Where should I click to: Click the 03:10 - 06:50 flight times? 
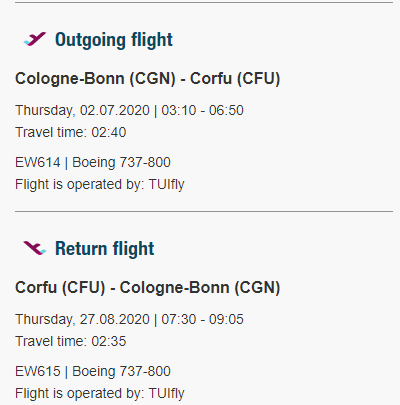pos(202,110)
